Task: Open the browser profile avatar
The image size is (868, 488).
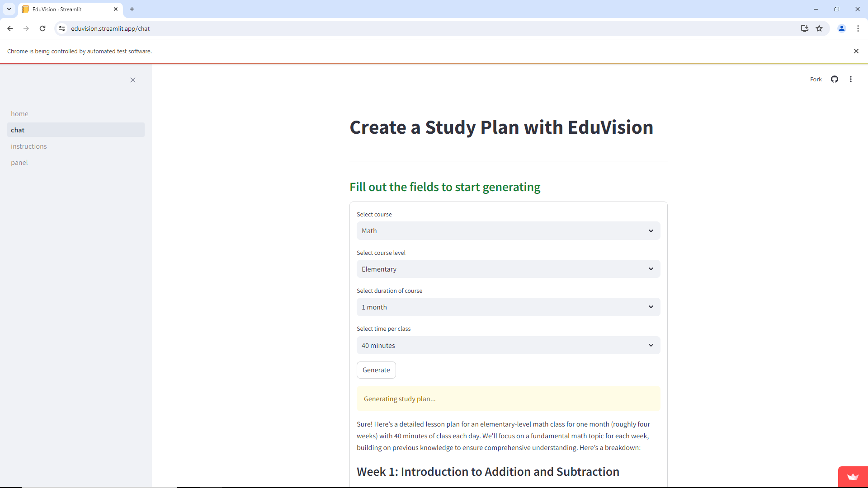Action: coord(841,28)
